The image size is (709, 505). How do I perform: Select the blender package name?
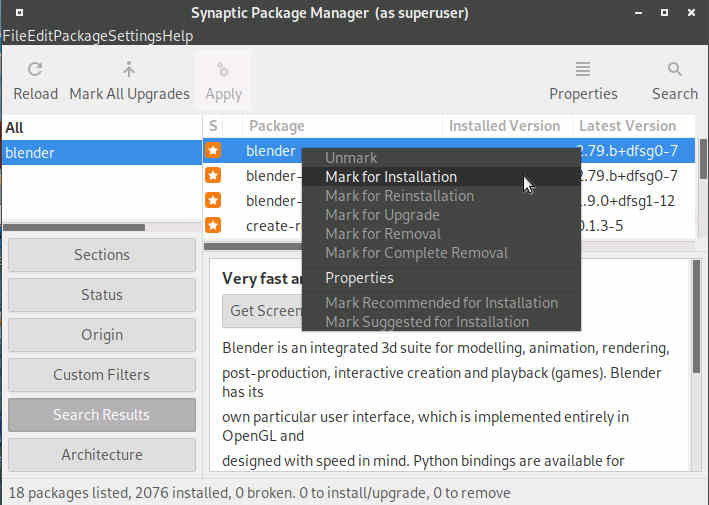click(x=270, y=151)
